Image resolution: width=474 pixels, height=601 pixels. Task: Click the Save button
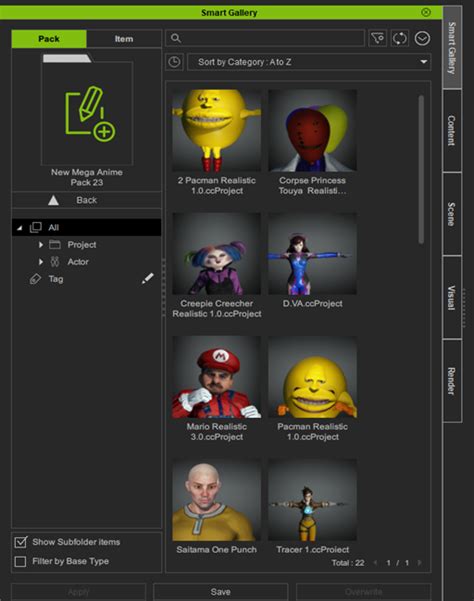click(x=221, y=592)
